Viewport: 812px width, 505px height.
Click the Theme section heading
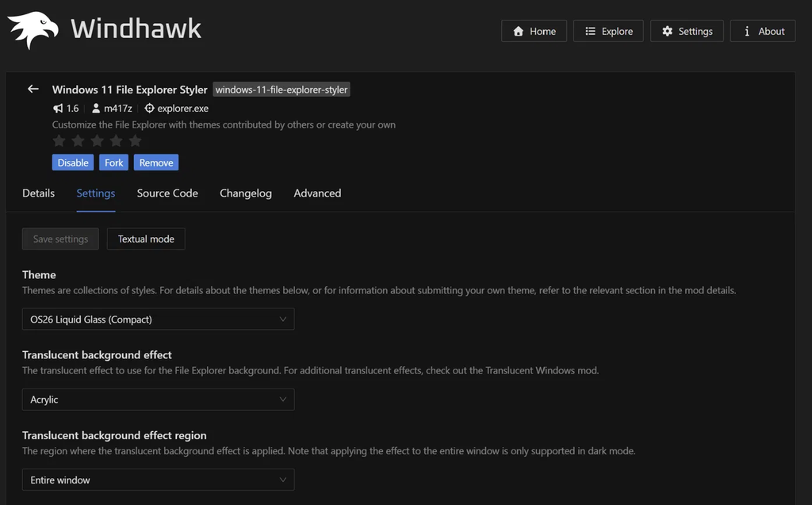[39, 274]
